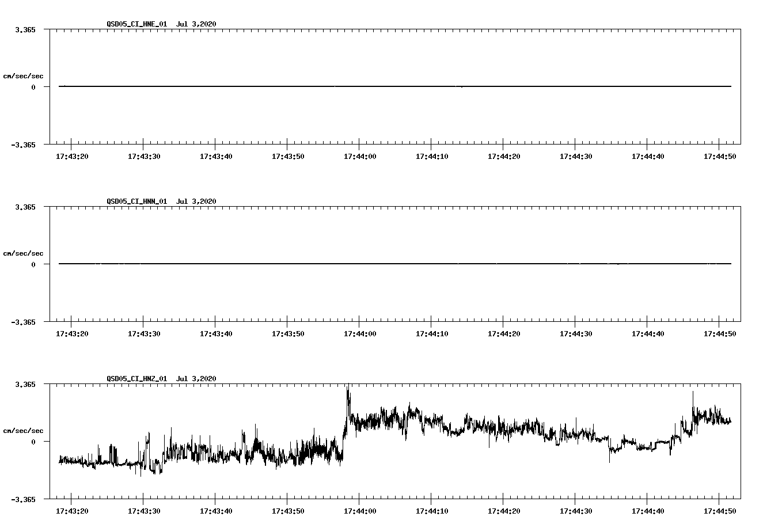Click the cm/sec/sec unit label of HNN plot
This screenshot has width=782, height=532.
click(x=23, y=253)
